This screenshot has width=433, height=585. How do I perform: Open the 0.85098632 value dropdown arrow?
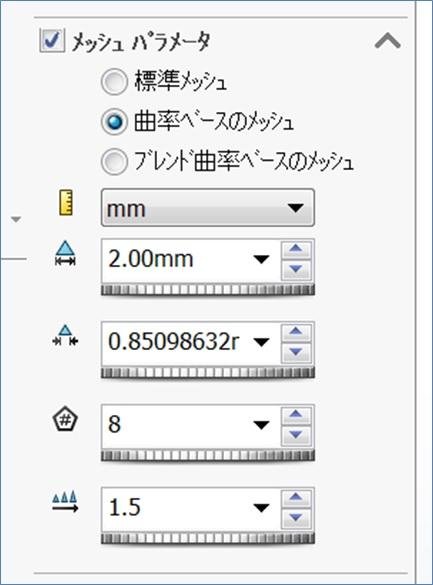coord(261,341)
